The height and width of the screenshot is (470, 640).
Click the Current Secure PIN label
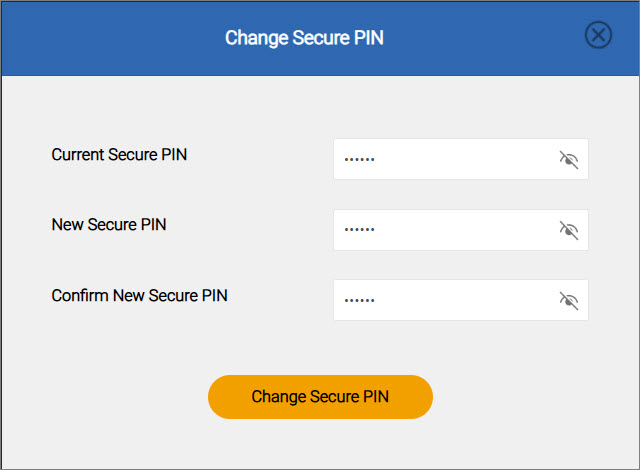click(119, 155)
